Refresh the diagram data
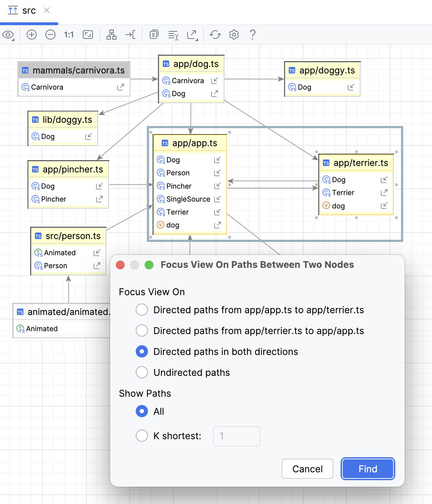This screenshot has height=504, width=432. [x=215, y=35]
